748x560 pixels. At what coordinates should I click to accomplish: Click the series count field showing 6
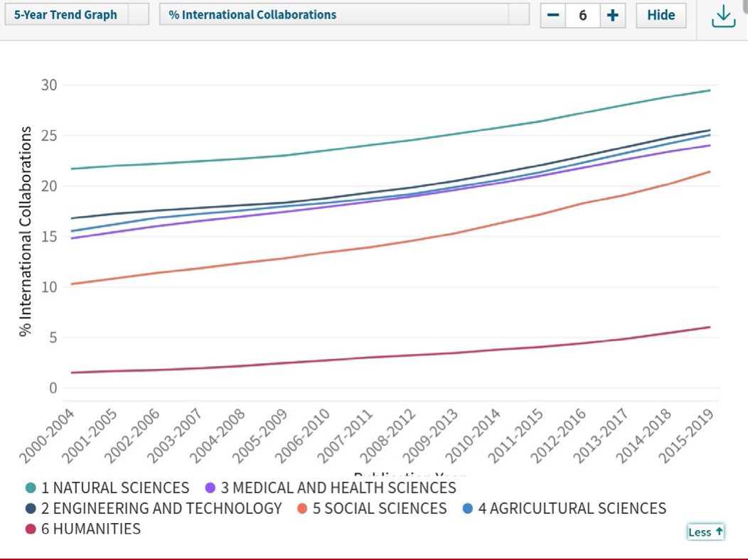pyautogui.click(x=582, y=15)
